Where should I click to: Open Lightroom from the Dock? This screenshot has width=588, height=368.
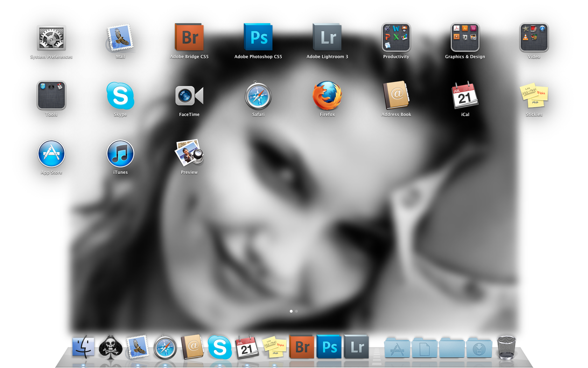[x=356, y=347]
